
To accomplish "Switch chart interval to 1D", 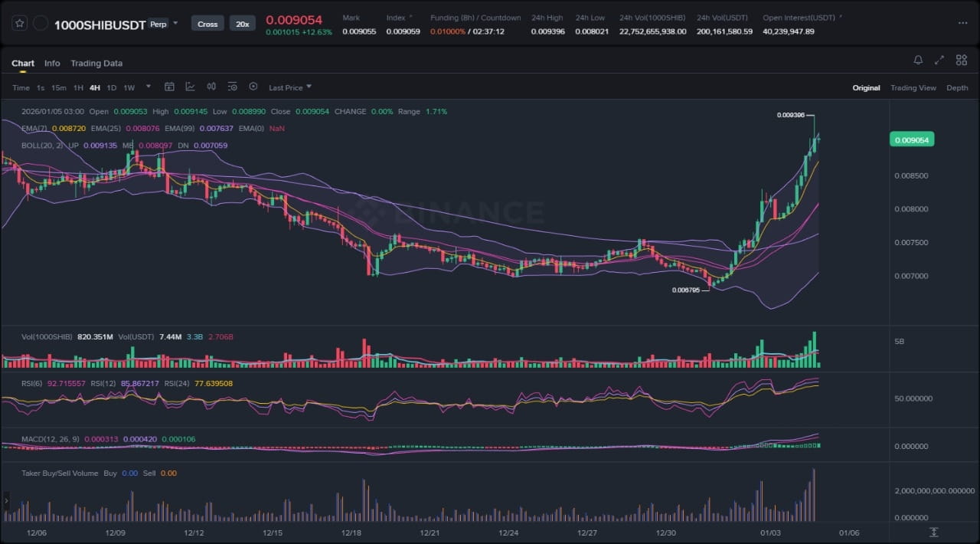I will coord(112,88).
